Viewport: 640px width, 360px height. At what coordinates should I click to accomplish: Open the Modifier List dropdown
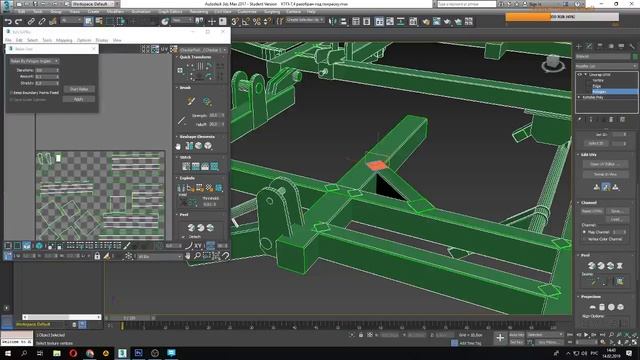click(x=606, y=66)
